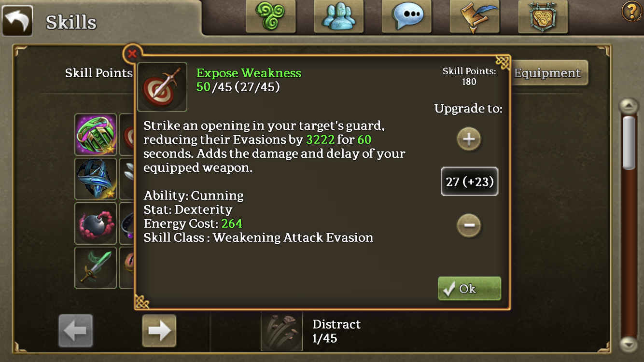644x362 pixels.
Task: Select the green bracelet skill icon
Action: pos(96,135)
